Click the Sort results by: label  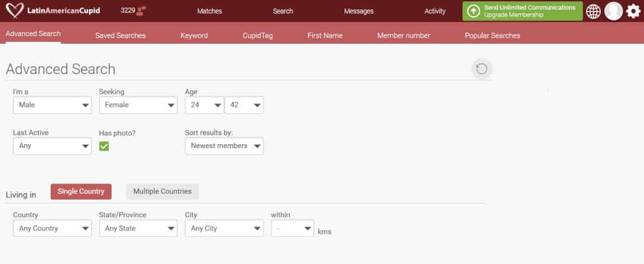click(x=209, y=133)
